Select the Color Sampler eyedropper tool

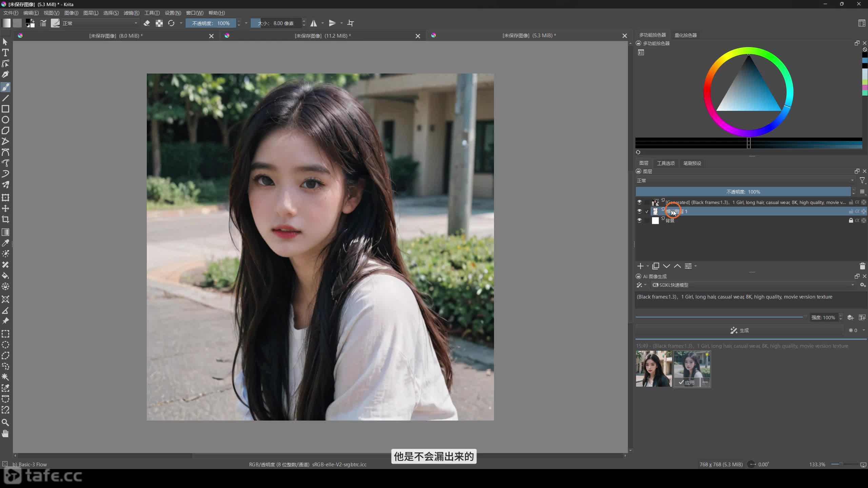click(x=5, y=243)
